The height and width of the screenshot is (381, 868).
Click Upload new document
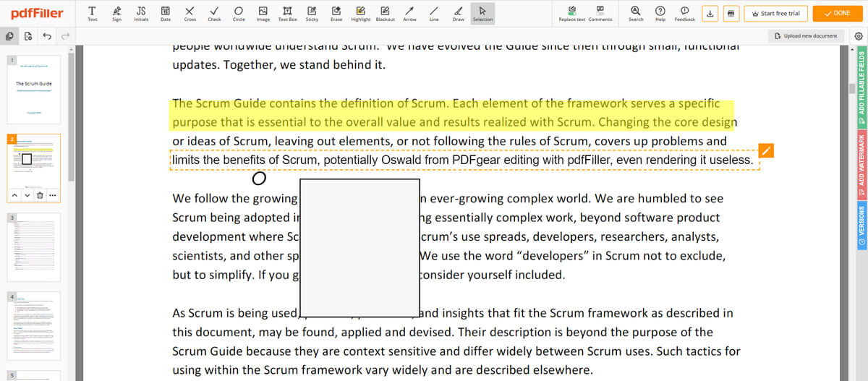tap(806, 35)
